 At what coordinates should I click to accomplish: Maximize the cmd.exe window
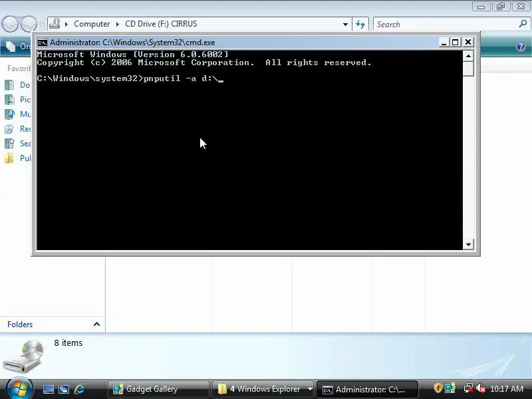coord(456,43)
